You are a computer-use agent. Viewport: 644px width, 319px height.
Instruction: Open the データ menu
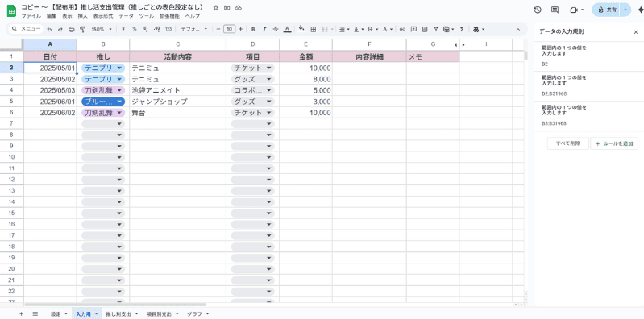pyautogui.click(x=126, y=16)
